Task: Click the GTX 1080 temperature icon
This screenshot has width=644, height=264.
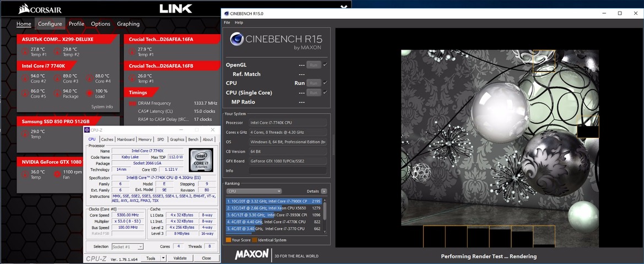Action: pyautogui.click(x=25, y=174)
